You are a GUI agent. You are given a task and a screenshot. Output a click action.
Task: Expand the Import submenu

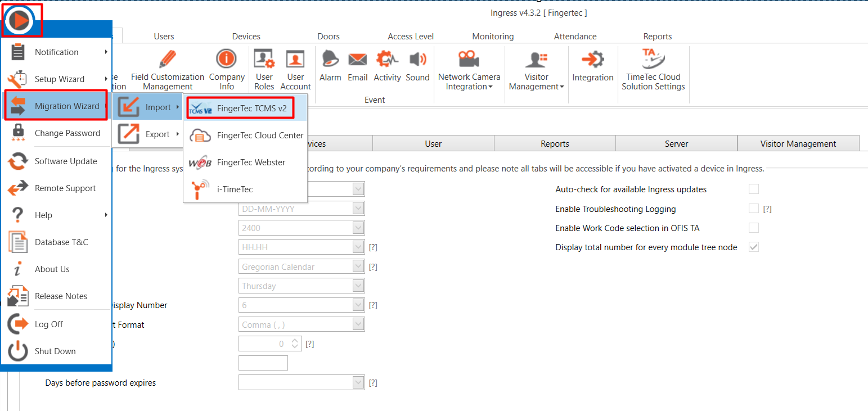click(x=149, y=107)
